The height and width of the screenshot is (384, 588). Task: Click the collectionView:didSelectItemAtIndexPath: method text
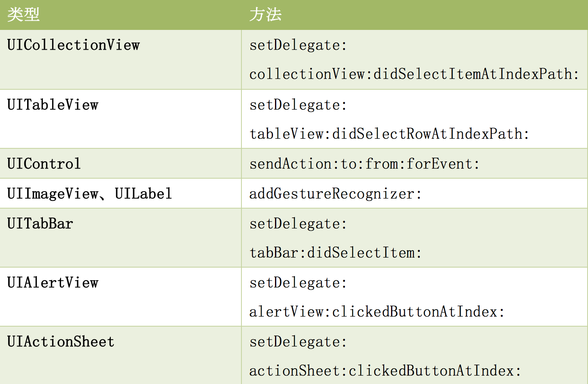click(414, 74)
